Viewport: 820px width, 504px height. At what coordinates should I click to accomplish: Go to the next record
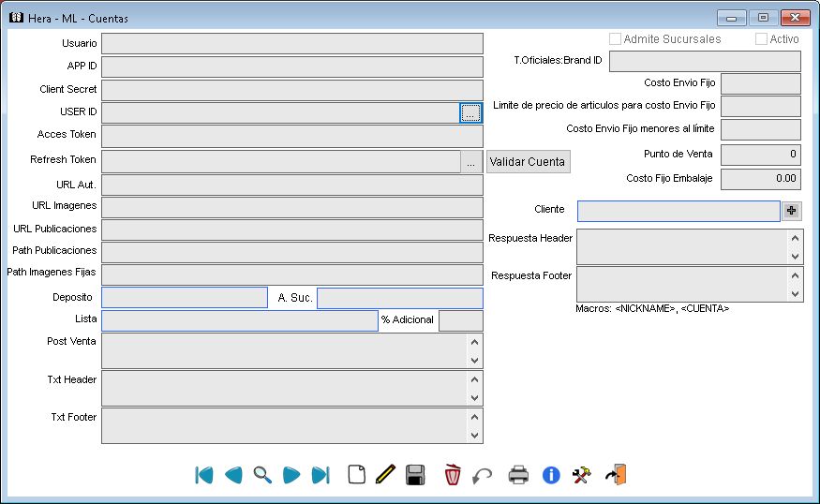[x=291, y=475]
